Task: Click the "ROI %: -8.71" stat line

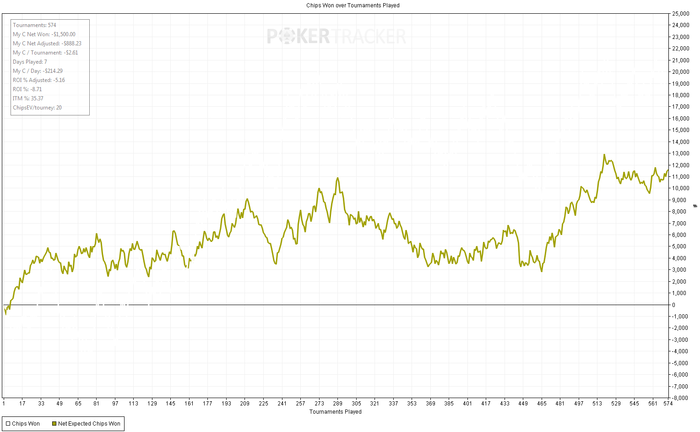Action: click(27, 89)
